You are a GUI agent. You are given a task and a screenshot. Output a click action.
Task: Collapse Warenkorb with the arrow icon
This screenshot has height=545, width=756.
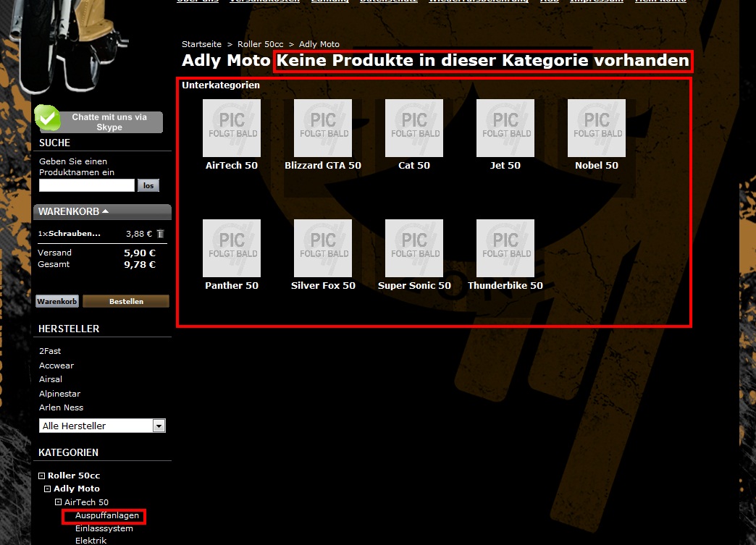[x=106, y=211]
